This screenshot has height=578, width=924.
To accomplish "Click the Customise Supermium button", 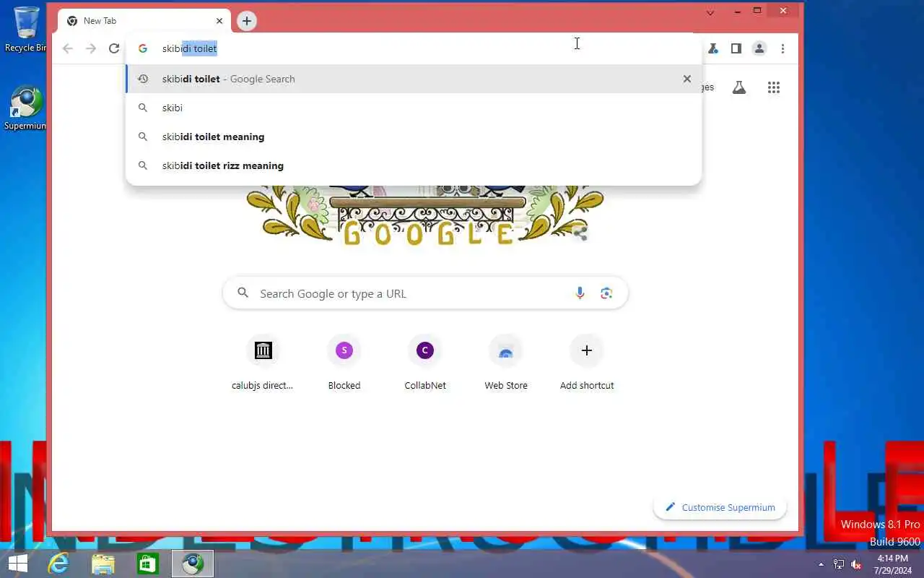I will pos(720,507).
